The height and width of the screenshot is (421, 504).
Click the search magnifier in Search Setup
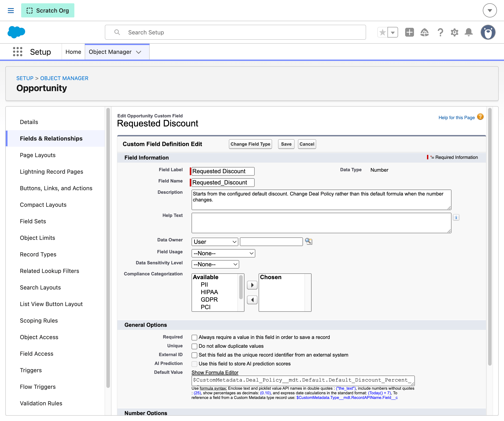(x=117, y=32)
